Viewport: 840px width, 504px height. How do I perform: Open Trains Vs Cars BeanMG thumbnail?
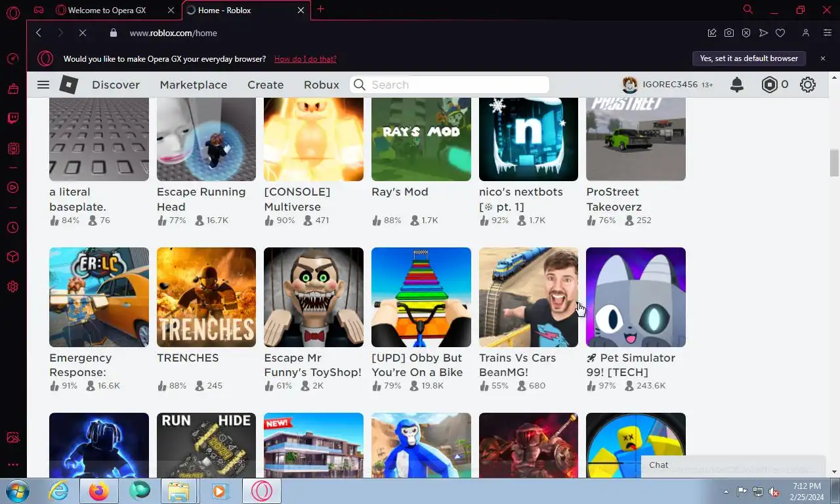pyautogui.click(x=528, y=297)
